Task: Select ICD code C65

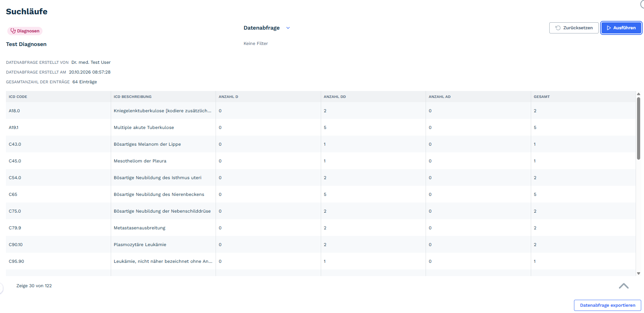Action: click(13, 194)
